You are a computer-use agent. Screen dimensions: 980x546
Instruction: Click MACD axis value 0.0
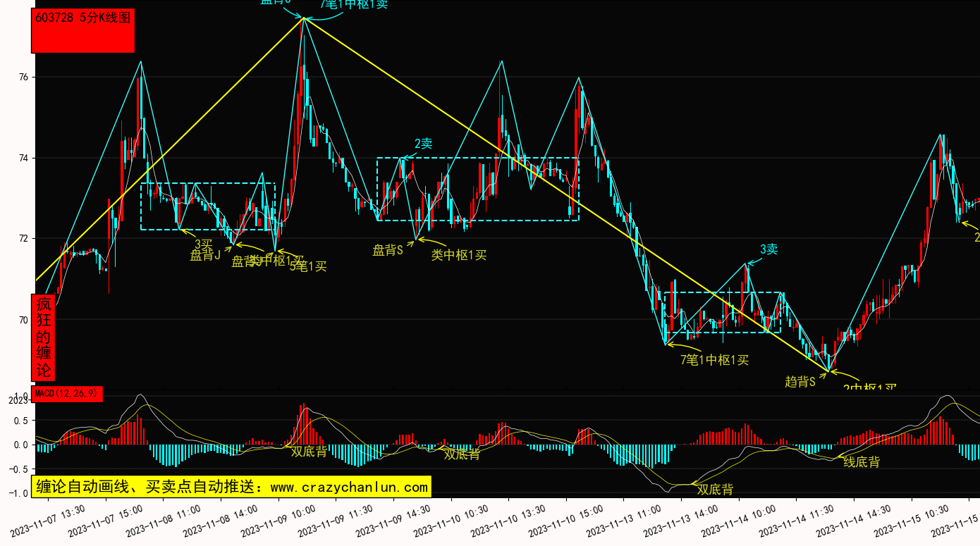point(21,445)
